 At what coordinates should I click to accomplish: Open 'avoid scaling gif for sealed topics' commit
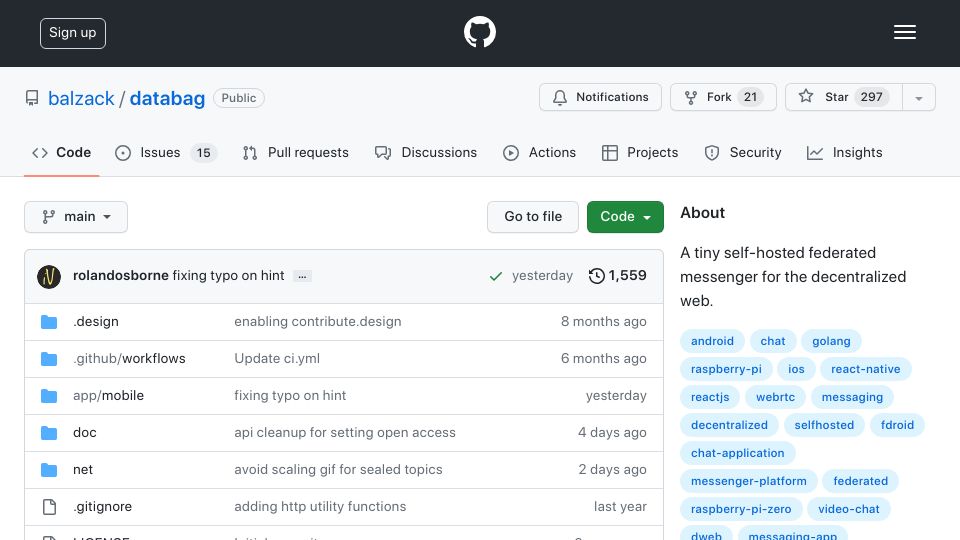[338, 470]
